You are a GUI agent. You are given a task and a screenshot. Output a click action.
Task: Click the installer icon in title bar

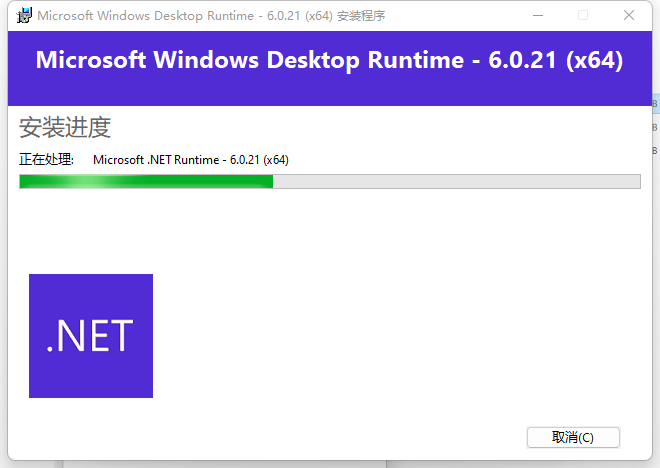coord(24,16)
